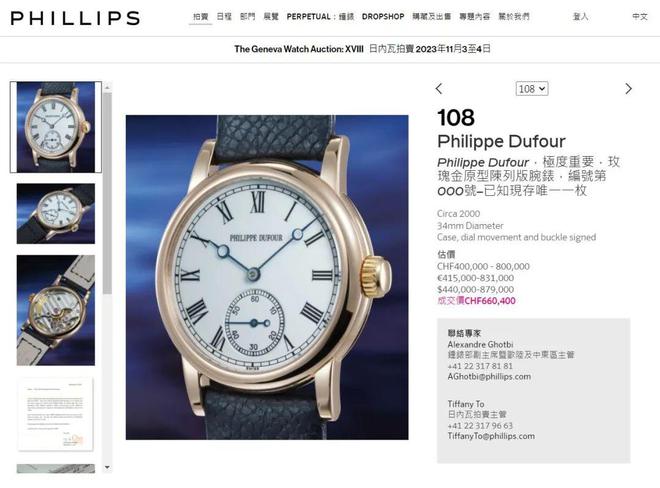Click thumbnail scrollbar up arrow
Image resolution: width=660 pixels, height=488 pixels.
[x=107, y=87]
